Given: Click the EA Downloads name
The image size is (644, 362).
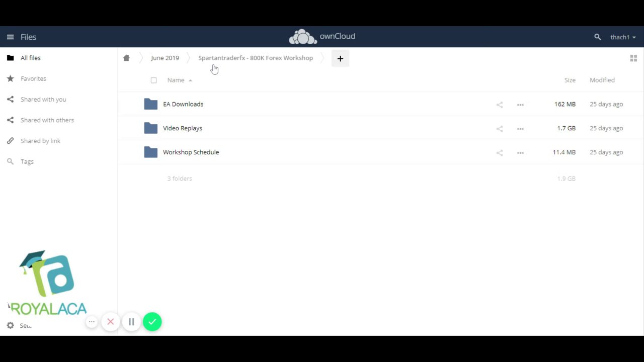Looking at the screenshot, I should tap(183, 104).
